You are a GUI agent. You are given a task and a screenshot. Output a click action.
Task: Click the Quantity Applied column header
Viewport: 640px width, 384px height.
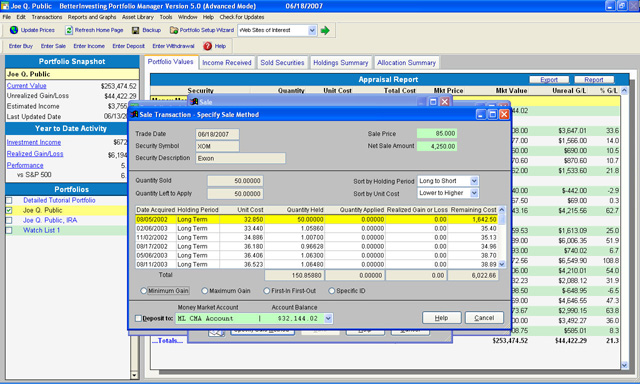coord(362,210)
